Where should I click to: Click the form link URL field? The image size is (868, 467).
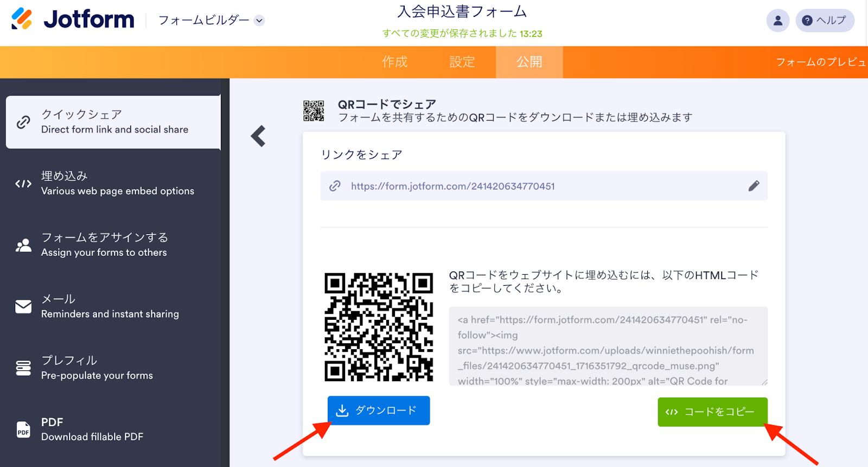[544, 186]
